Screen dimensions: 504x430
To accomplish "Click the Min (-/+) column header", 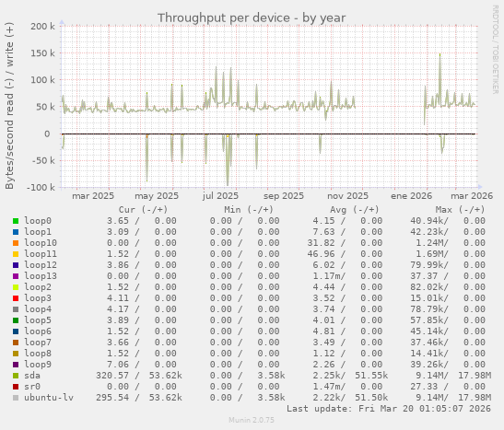I will 249,210.
